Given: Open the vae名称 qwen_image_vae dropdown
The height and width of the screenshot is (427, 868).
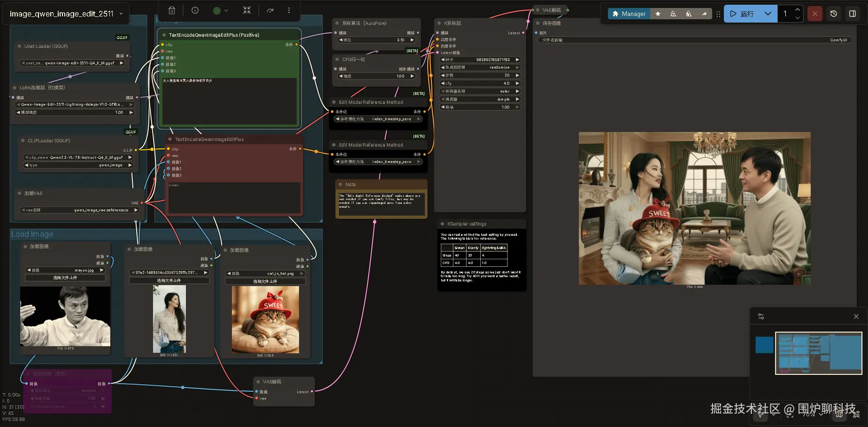Looking at the screenshot, I should (79, 210).
